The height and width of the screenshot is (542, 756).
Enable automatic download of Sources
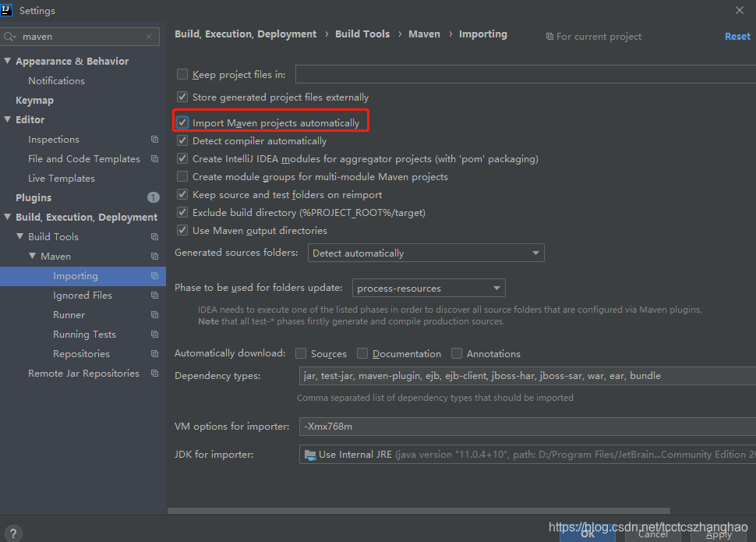[301, 354]
